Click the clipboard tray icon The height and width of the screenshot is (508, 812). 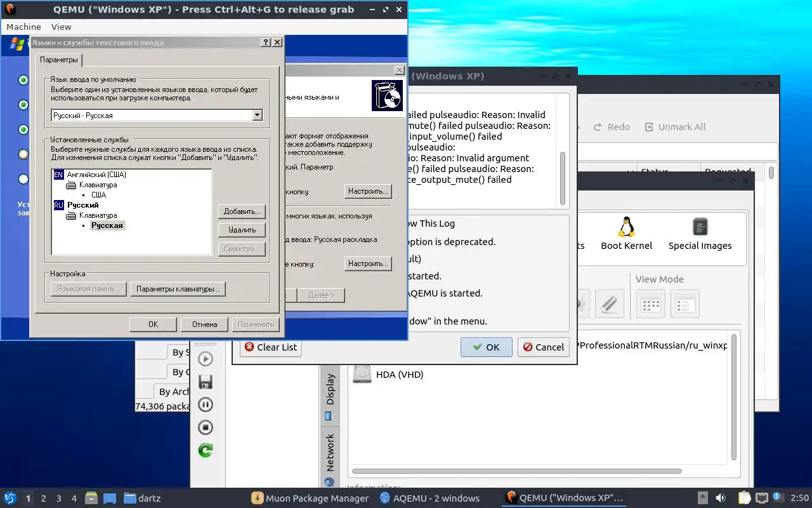[x=744, y=498]
